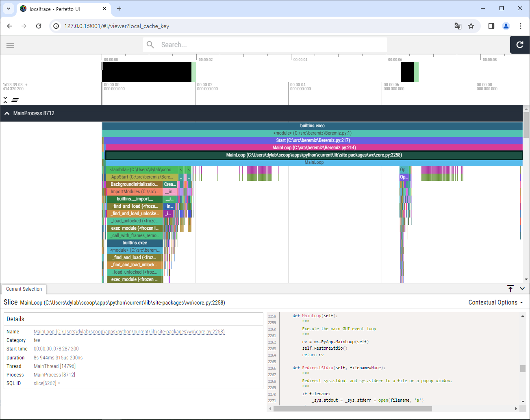Toggle the browser side panel
530x420 pixels.
491,26
